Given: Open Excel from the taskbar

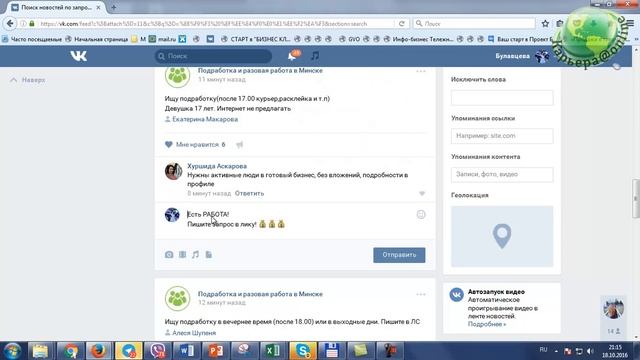Looking at the screenshot, I should click(273, 351).
